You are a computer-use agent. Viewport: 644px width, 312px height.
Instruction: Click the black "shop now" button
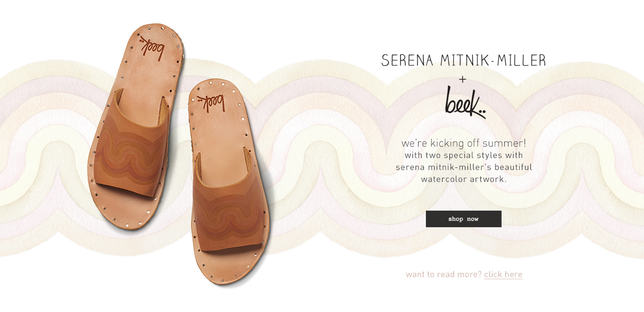pyautogui.click(x=463, y=219)
